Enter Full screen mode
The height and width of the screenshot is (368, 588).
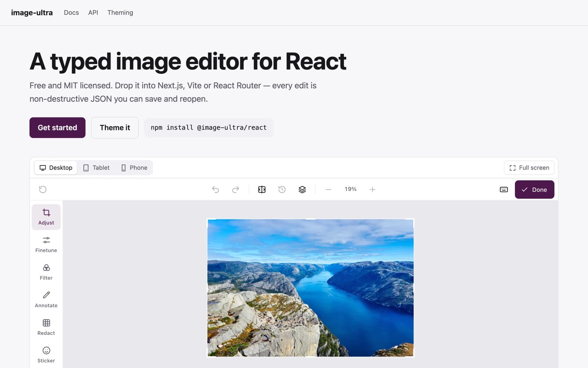(529, 168)
